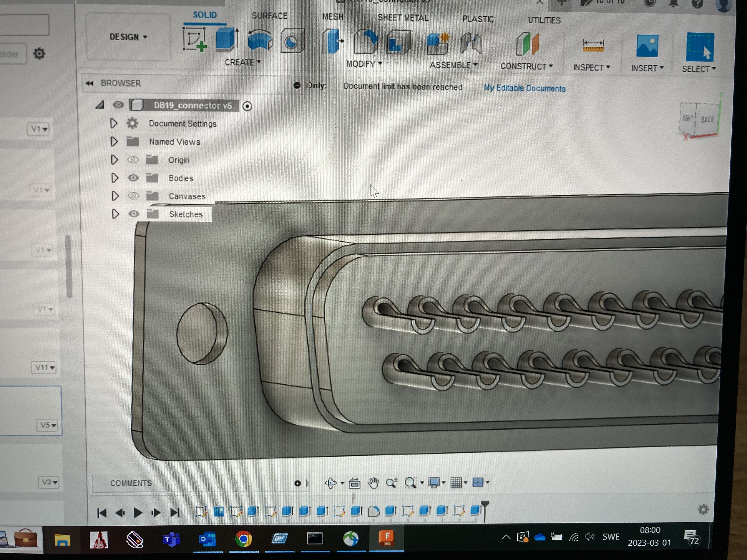This screenshot has height=560, width=747.
Task: Open the CONSTRUCT menu
Action: tap(527, 66)
